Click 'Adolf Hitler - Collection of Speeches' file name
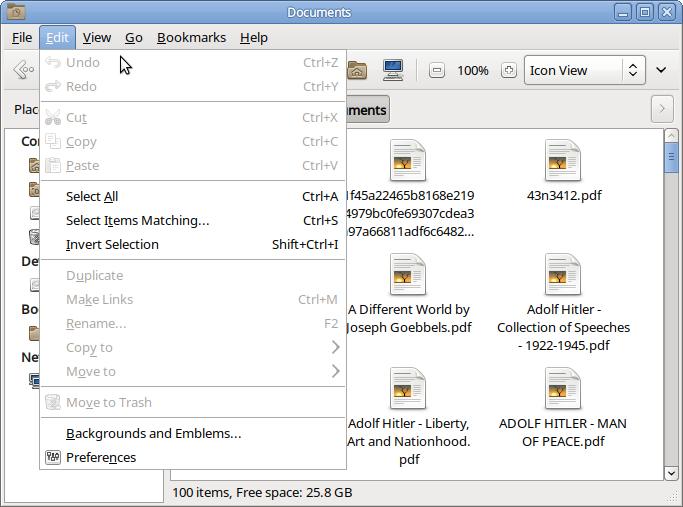 coord(563,327)
